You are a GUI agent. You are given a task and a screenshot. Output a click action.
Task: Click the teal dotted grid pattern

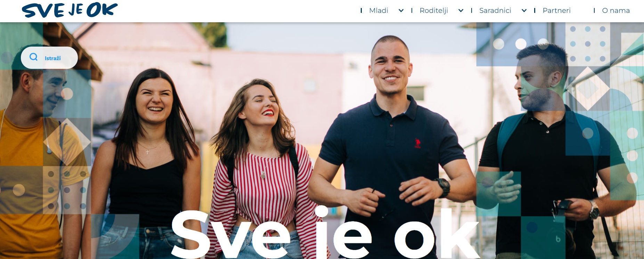click(588, 44)
